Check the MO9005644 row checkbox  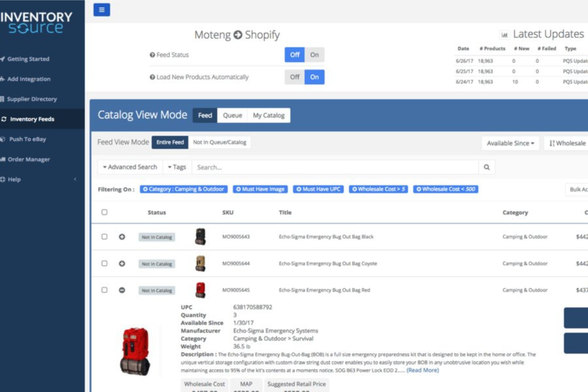tap(104, 263)
